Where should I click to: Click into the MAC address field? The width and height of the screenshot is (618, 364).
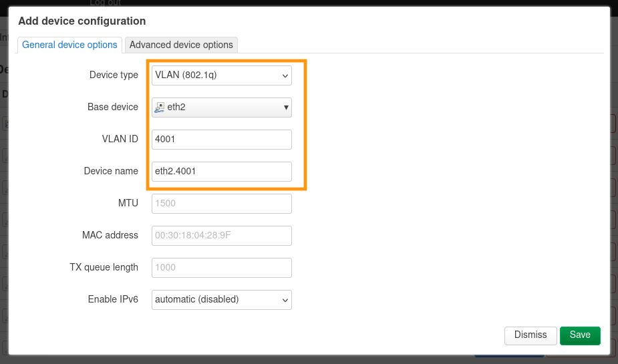tap(221, 235)
